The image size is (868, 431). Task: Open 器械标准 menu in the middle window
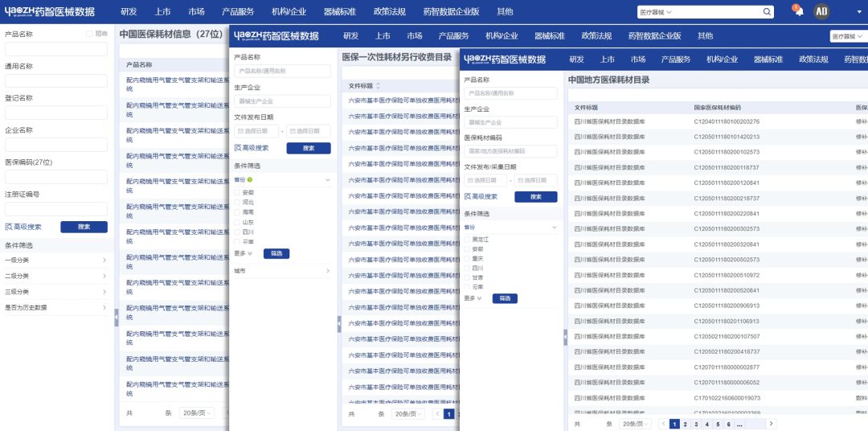(x=550, y=36)
